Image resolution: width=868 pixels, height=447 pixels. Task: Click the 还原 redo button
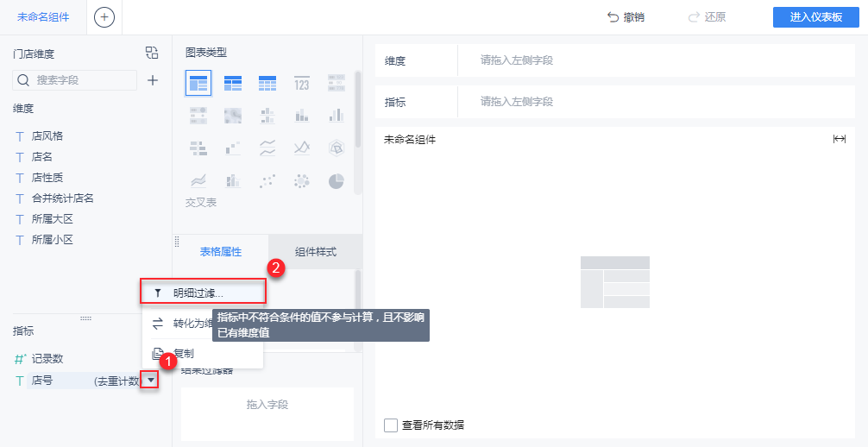point(707,17)
